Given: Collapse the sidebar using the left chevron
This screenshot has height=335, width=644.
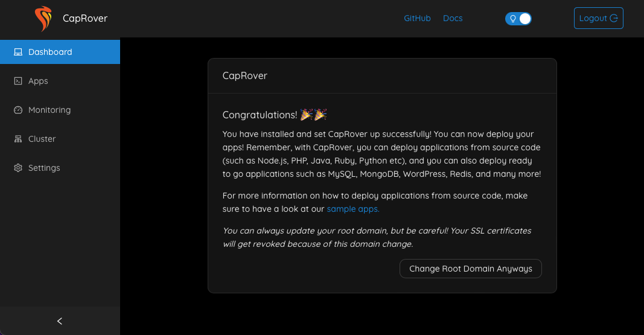Looking at the screenshot, I should point(60,321).
